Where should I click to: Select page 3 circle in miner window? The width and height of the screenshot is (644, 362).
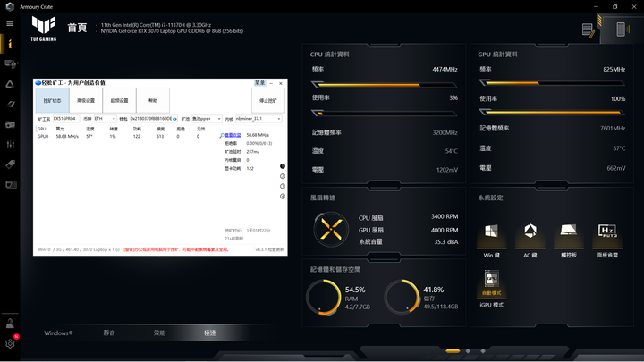[x=283, y=186]
